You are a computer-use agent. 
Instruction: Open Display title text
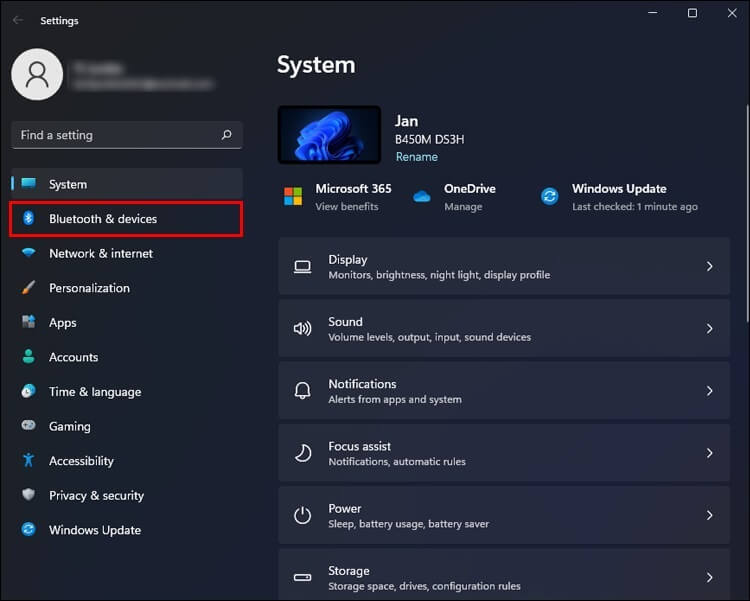(348, 259)
